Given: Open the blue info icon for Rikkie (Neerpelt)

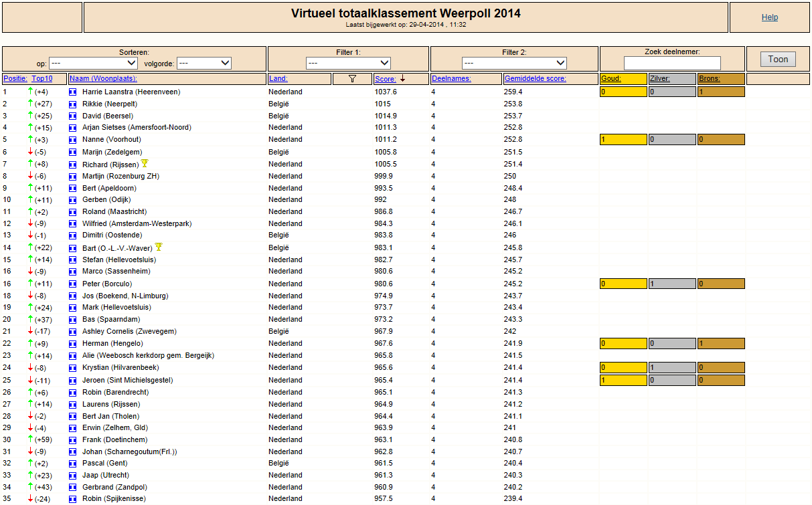Looking at the screenshot, I should click(73, 104).
